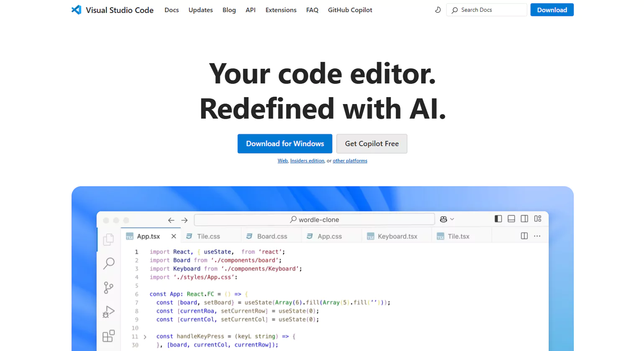Viewport: 644px width, 351px height.
Task: Open the Explorer view in the Activity Bar
Action: coord(109,239)
